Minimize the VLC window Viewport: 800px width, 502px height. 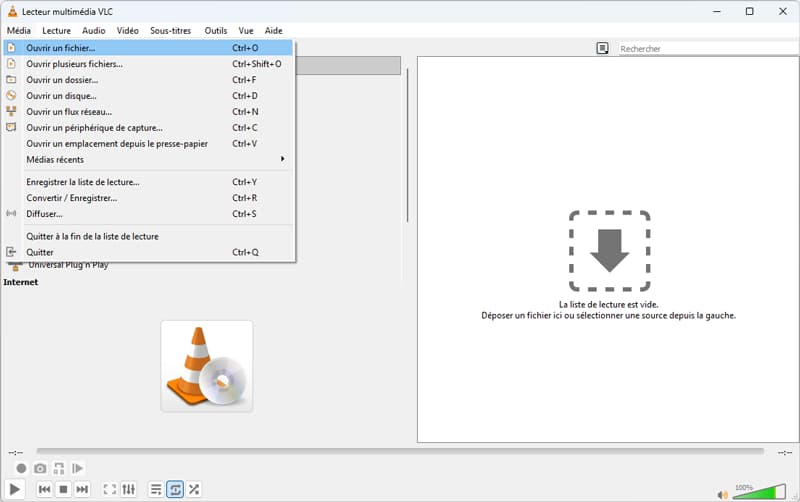point(717,11)
